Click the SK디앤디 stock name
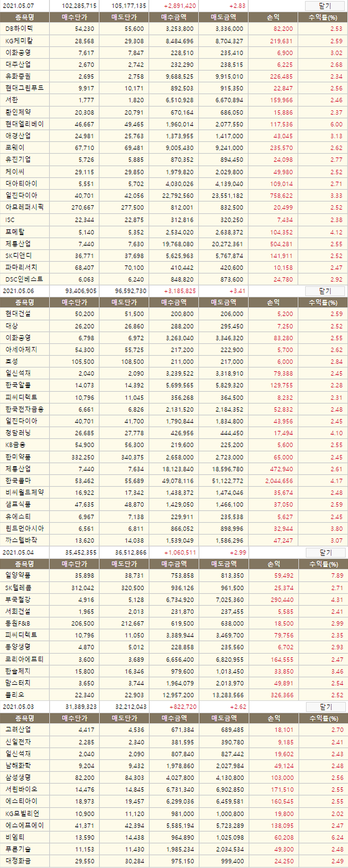This screenshot has height=868, width=348. pos(18,256)
